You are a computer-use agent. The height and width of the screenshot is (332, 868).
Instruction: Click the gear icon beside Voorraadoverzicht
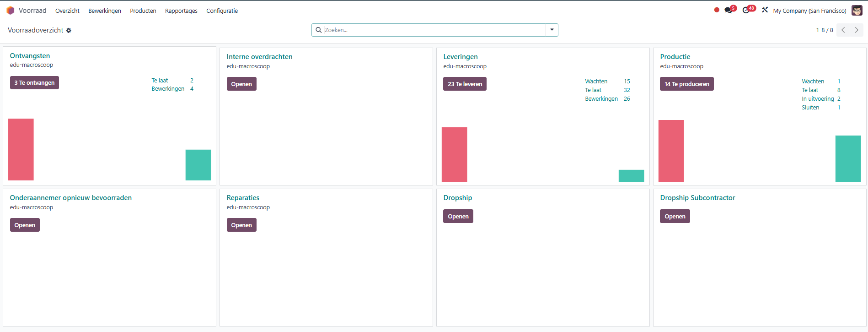69,31
